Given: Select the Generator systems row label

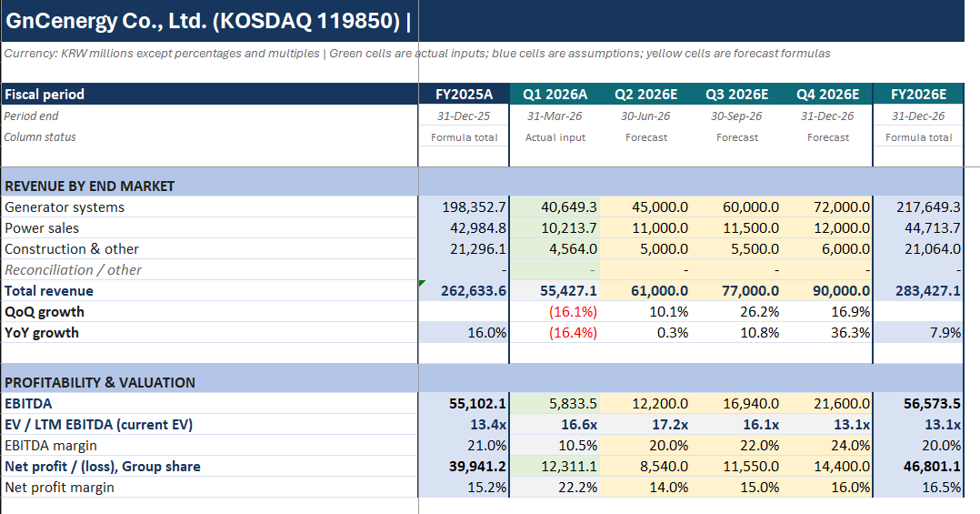Looking at the screenshot, I should point(209,207).
